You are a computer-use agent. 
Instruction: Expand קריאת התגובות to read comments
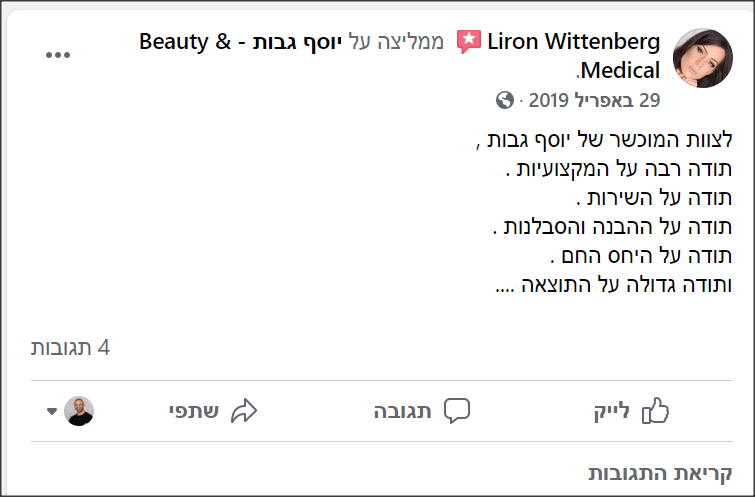pos(660,473)
